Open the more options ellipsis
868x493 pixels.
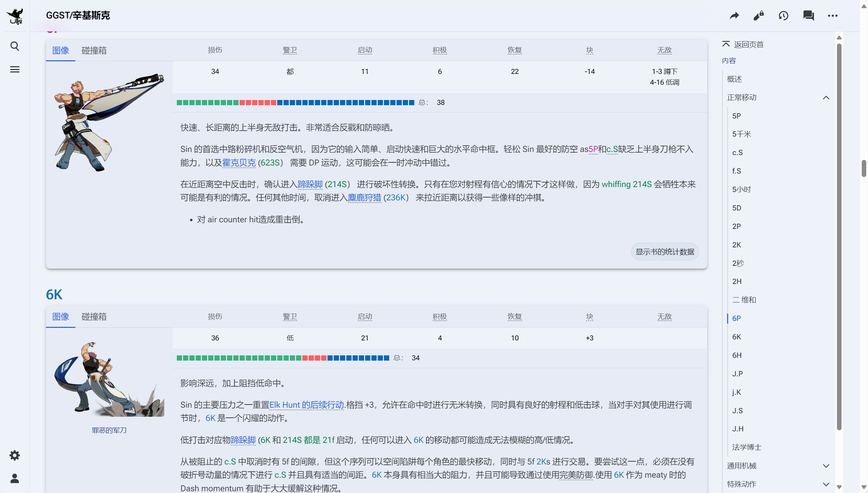[833, 16]
